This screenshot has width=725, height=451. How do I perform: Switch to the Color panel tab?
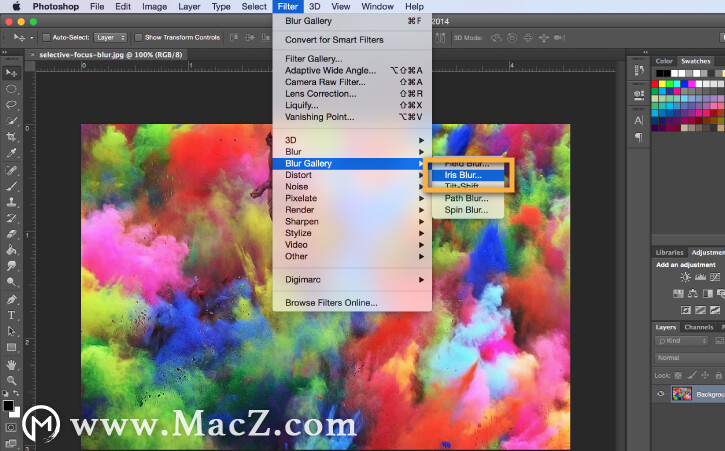664,61
